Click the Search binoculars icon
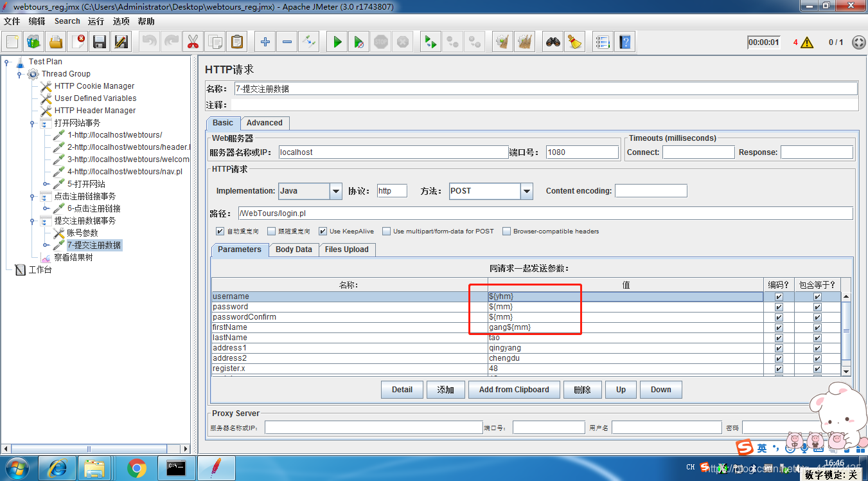Viewport: 868px width, 481px height. 553,42
